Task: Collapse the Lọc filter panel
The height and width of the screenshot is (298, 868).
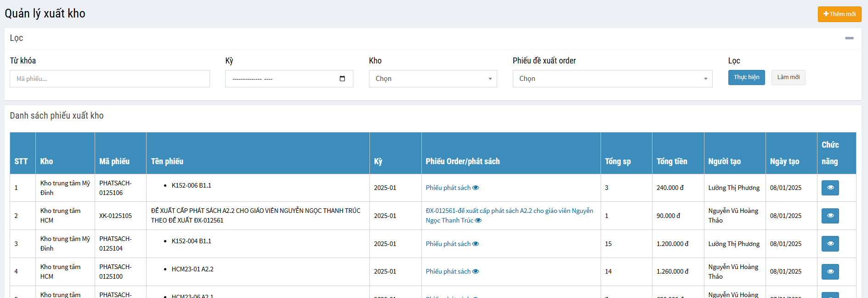Action: [x=849, y=38]
